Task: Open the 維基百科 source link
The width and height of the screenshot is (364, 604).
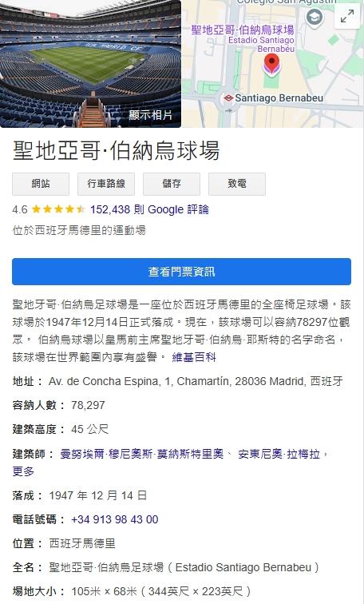Action: click(x=194, y=357)
